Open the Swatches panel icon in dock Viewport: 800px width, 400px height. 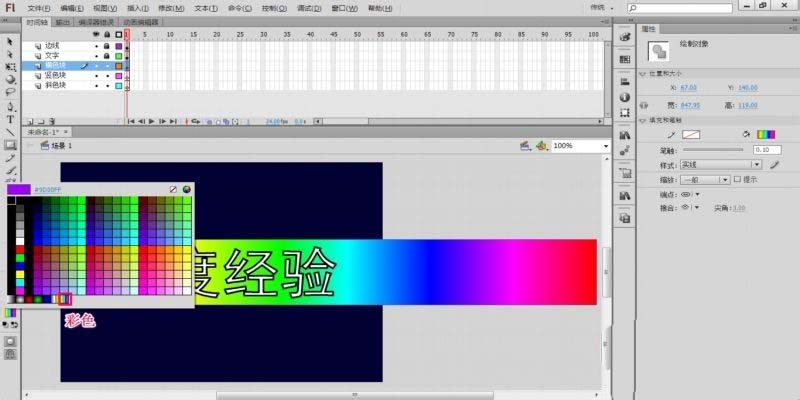pyautogui.click(x=624, y=59)
